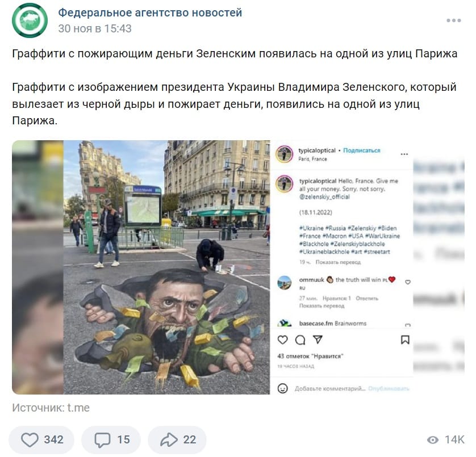Click the Instagram heart like icon
This screenshot has width=476, height=457.
pyautogui.click(x=282, y=339)
